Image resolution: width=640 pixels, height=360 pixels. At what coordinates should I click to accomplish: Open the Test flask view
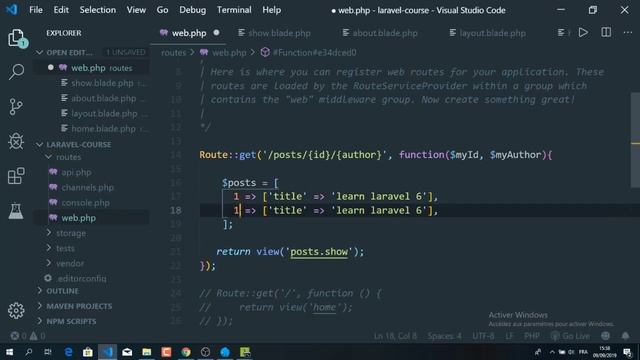pos(16,211)
